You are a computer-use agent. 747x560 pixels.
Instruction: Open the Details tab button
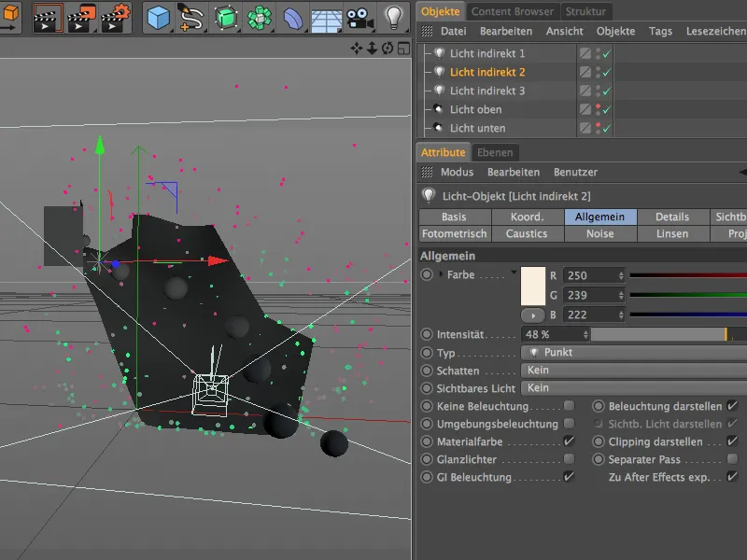tap(672, 217)
